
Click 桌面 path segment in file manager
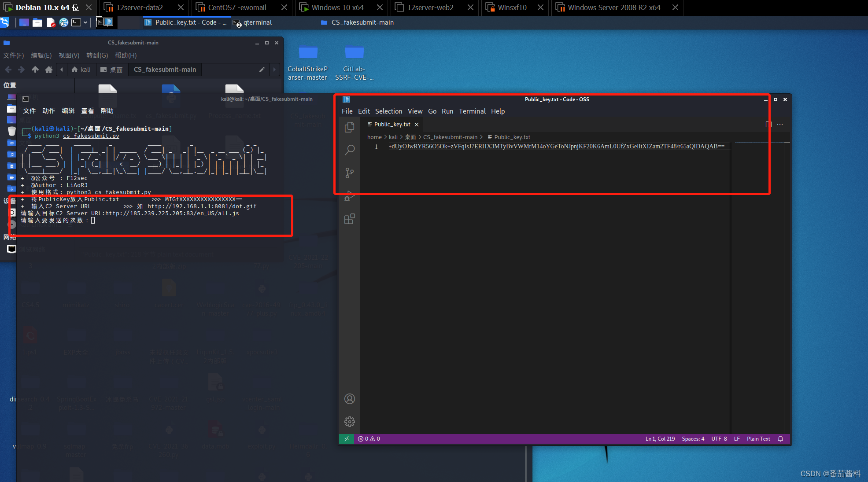click(x=111, y=70)
